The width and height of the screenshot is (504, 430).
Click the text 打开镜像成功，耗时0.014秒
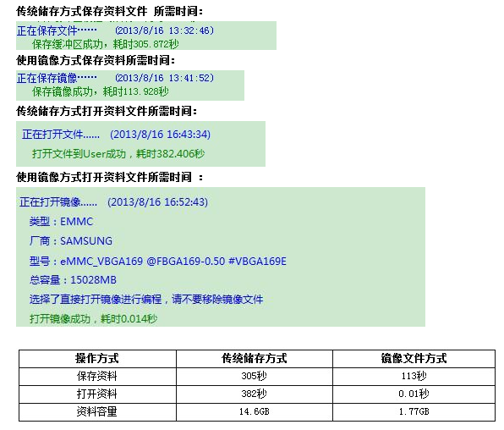tap(93, 318)
